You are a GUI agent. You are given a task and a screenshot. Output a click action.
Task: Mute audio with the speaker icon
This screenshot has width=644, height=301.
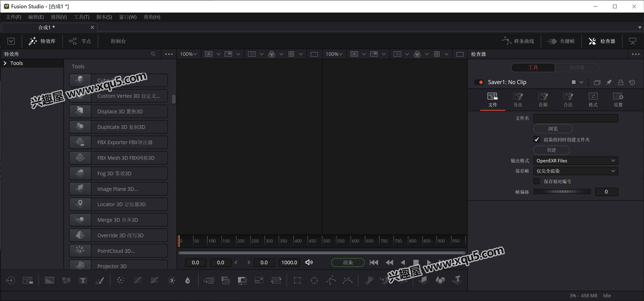click(309, 262)
